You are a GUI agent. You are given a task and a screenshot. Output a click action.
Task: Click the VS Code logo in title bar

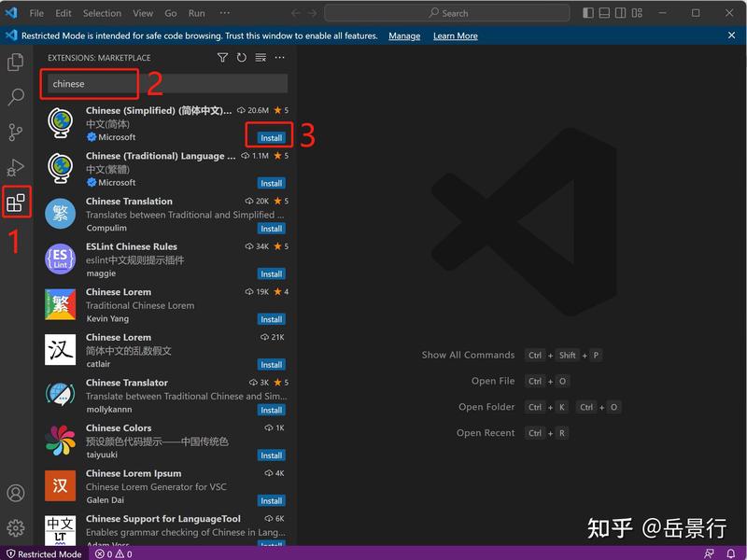pyautogui.click(x=11, y=12)
